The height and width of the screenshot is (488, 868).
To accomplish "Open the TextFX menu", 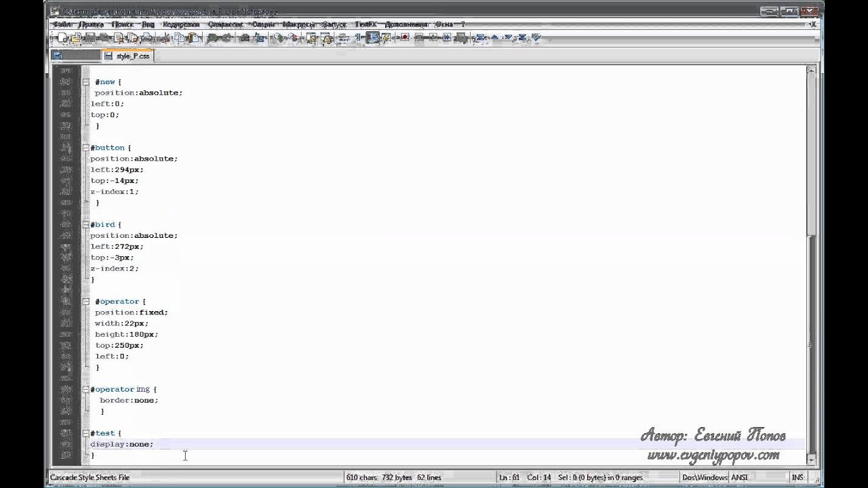I will (x=366, y=24).
